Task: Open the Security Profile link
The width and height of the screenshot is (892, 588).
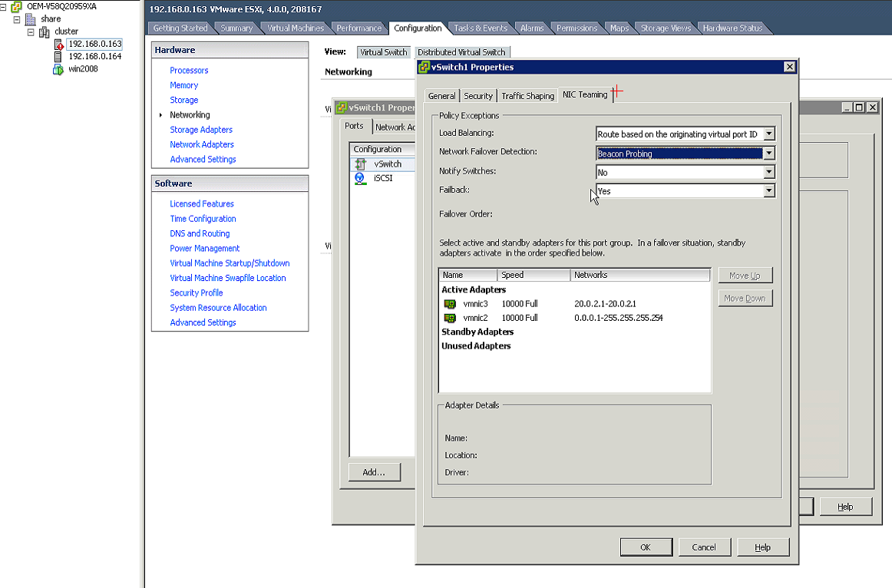Action: click(x=197, y=293)
